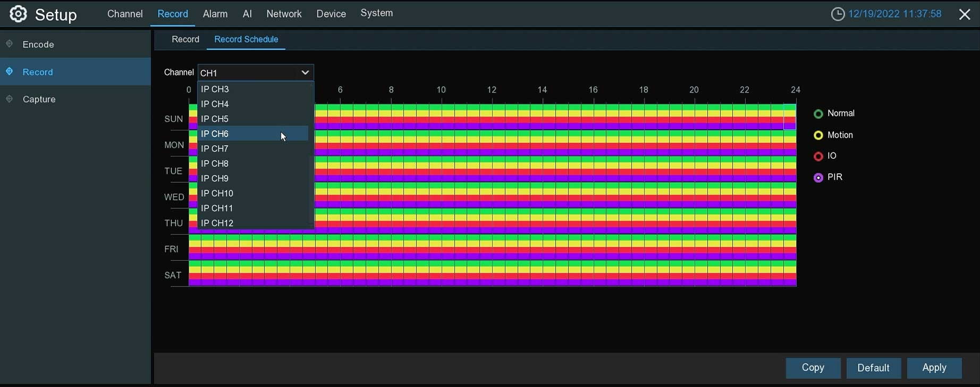Screen dimensions: 980x387
Task: Select the PIR recording type radio button
Action: 818,178
